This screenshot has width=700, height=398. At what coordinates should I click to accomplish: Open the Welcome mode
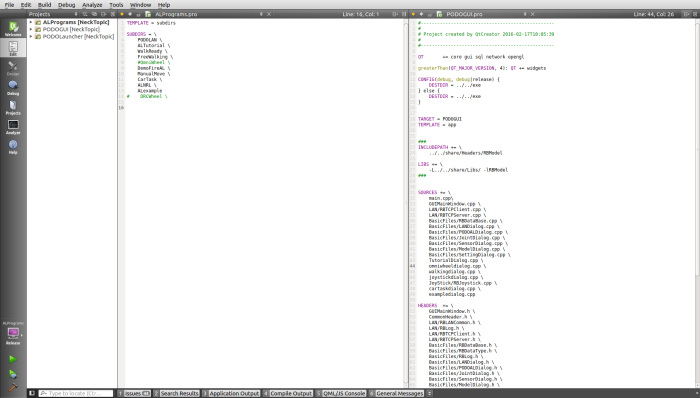(13, 29)
